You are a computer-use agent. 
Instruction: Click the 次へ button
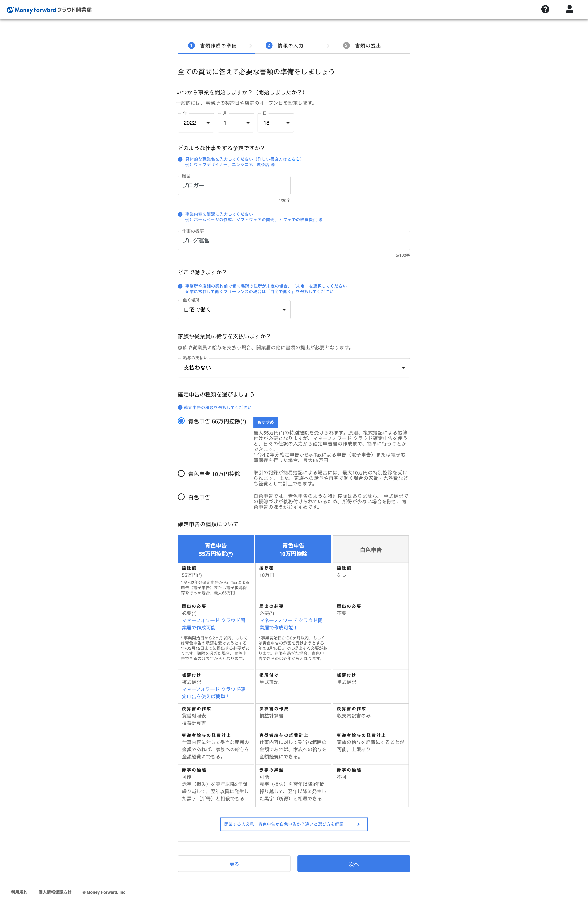(x=354, y=864)
